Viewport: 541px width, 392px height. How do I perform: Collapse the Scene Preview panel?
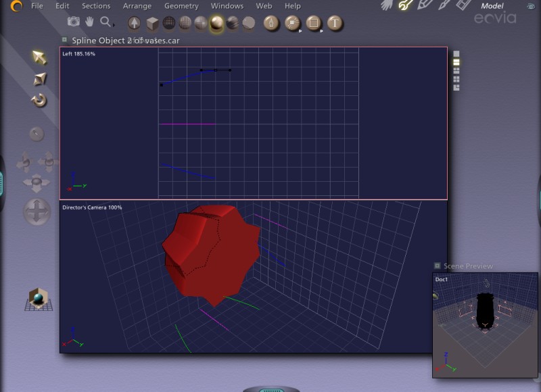[x=438, y=266]
